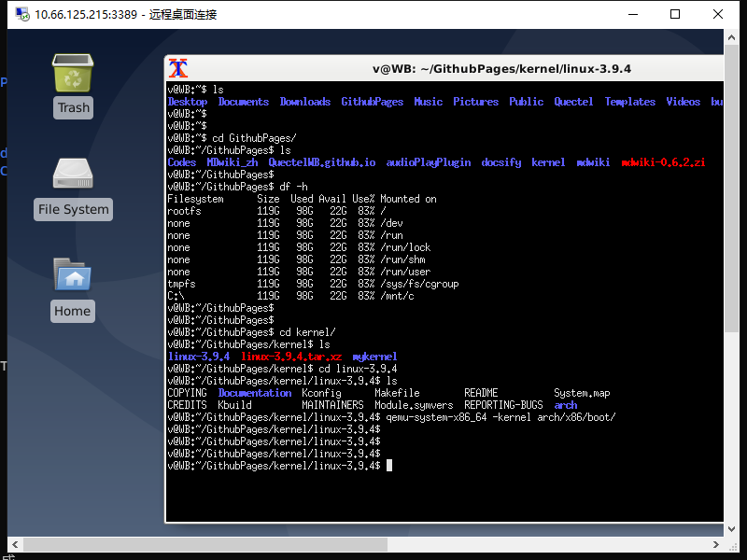Click the terminal cursor at last prompt
The width and height of the screenshot is (747, 560).
tap(389, 466)
